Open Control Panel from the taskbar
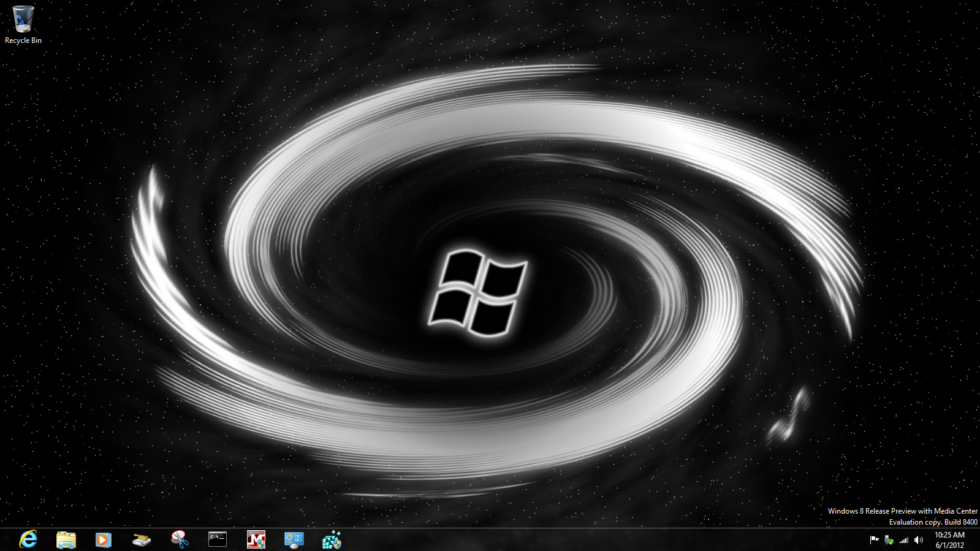Image resolution: width=980 pixels, height=551 pixels. pos(294,539)
